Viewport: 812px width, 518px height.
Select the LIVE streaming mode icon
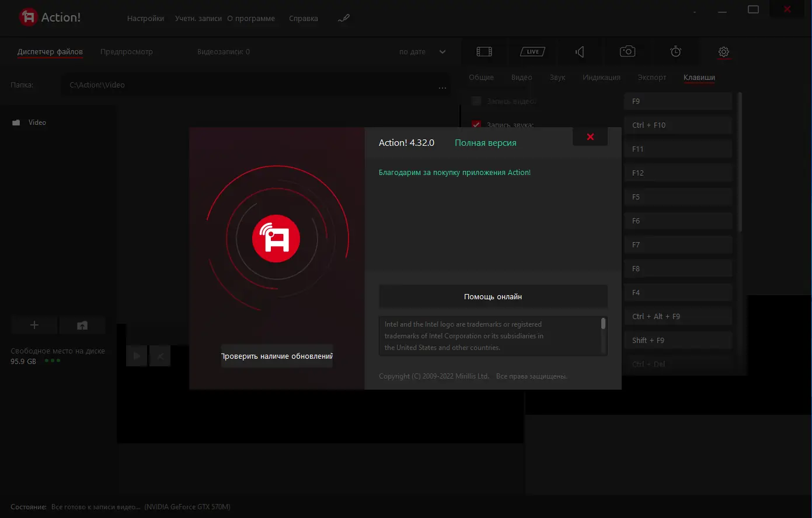click(532, 52)
